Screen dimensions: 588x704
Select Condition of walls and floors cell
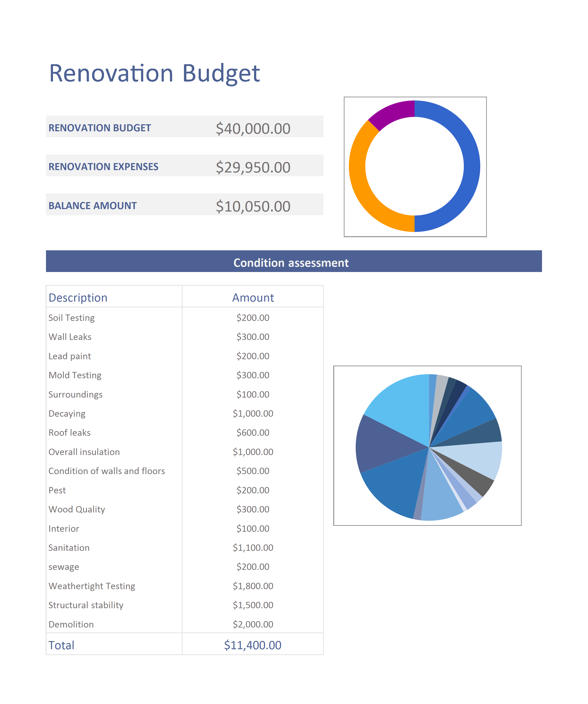point(107,471)
